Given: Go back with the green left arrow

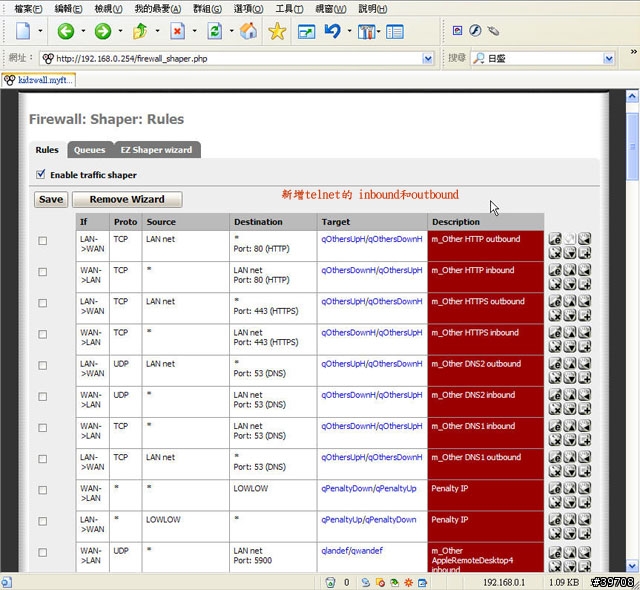Looking at the screenshot, I should tap(65, 31).
